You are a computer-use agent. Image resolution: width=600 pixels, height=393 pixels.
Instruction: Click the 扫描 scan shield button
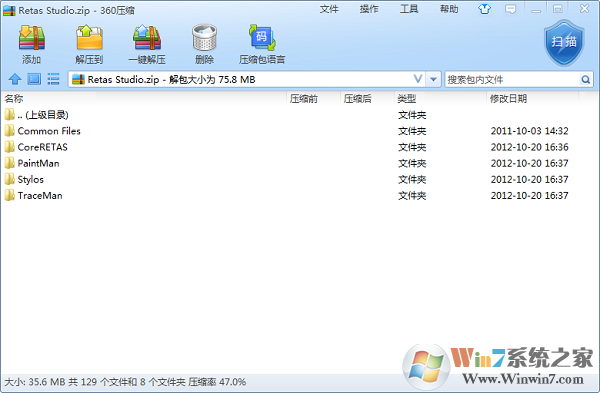click(564, 43)
